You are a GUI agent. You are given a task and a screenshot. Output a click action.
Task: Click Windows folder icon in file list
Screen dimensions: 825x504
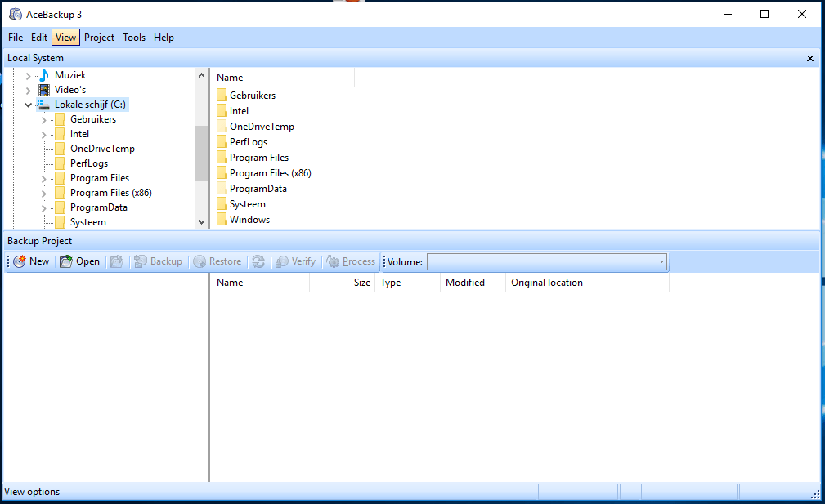pyautogui.click(x=222, y=219)
